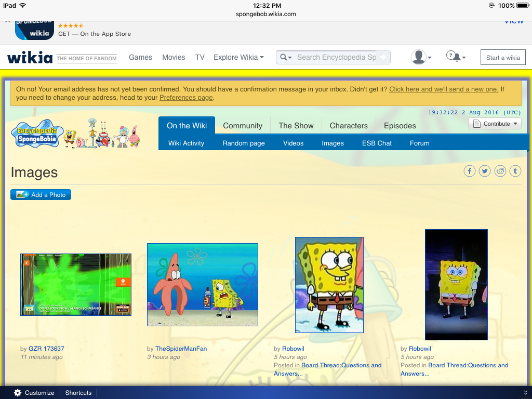Open ESB Chat from the submenu
Viewport: 532px width, 399px height.
coord(377,143)
